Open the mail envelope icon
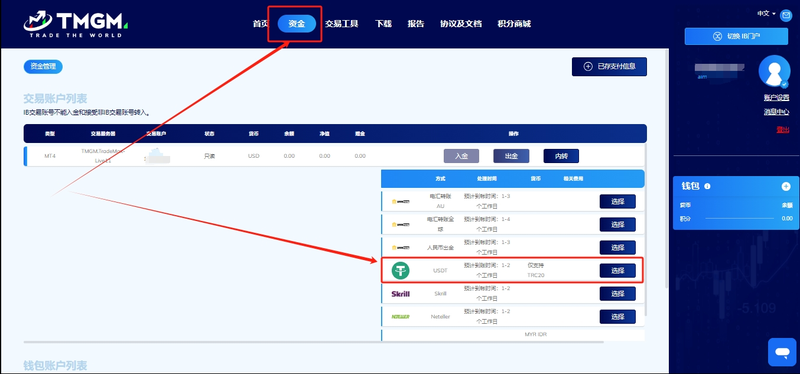This screenshot has height=374, width=800. point(786,15)
